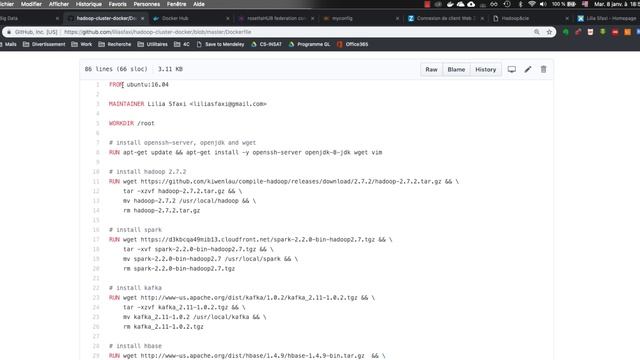Click the '# install spark' comment

[x=135, y=230]
